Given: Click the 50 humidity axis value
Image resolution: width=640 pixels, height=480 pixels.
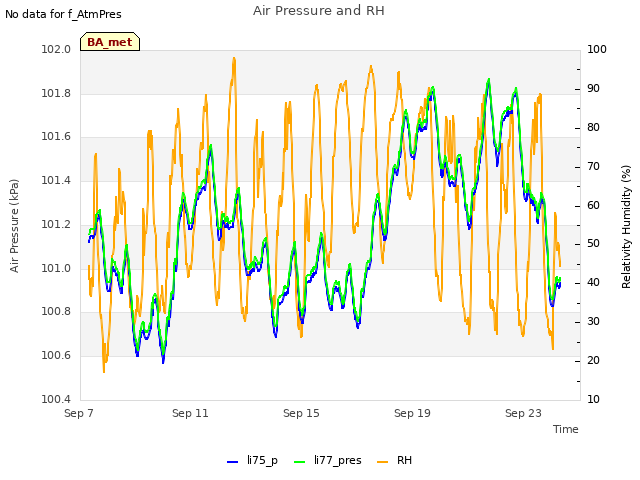Looking at the screenshot, I should (x=593, y=244).
